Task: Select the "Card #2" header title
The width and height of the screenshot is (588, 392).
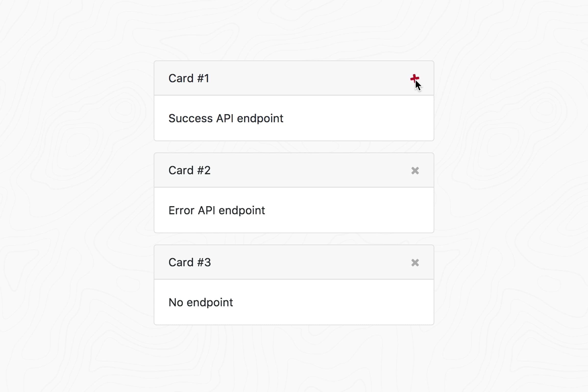Action: pos(190,170)
